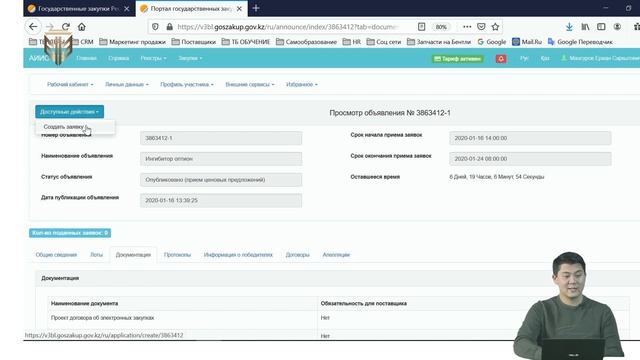Open the Google Переводчик bookmark
This screenshot has width=640, height=360.
pos(580,42)
